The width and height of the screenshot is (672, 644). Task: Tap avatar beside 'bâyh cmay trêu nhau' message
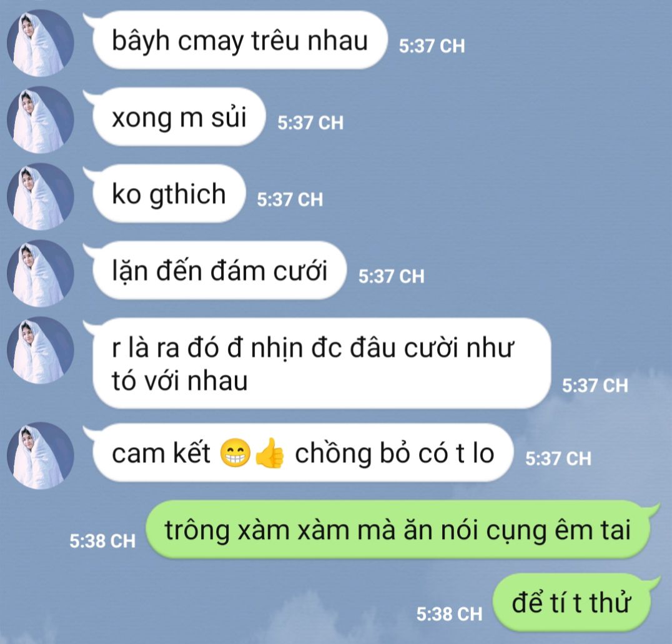pos(41,43)
